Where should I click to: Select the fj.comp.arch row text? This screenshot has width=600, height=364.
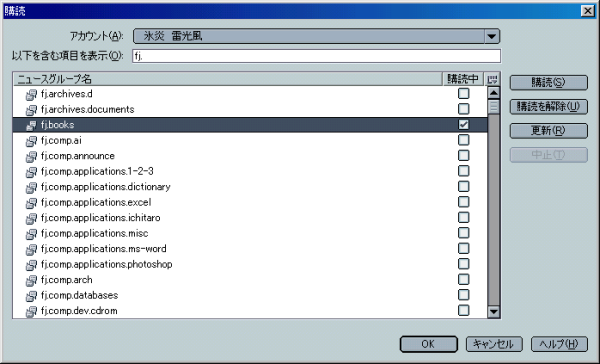67,280
